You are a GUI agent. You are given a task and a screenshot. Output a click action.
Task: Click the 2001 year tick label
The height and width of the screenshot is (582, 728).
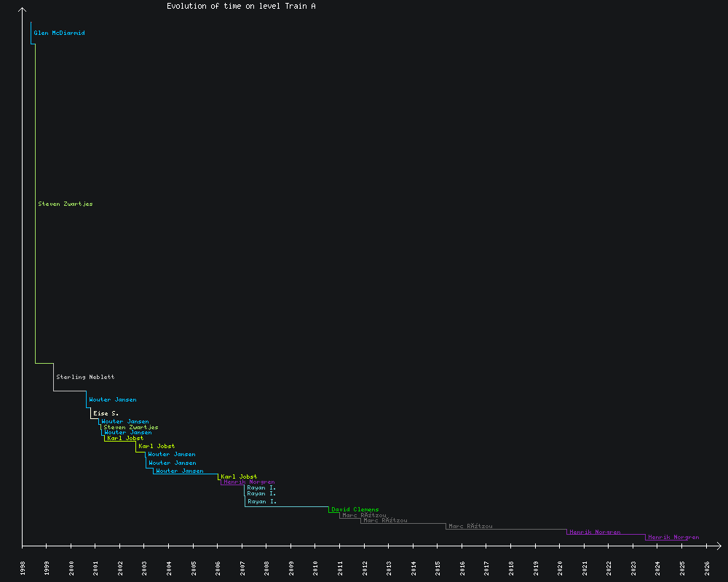96,568
